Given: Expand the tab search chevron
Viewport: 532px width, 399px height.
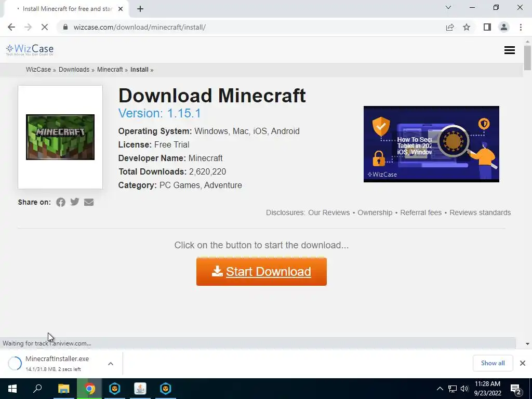Looking at the screenshot, I should pos(448,7).
